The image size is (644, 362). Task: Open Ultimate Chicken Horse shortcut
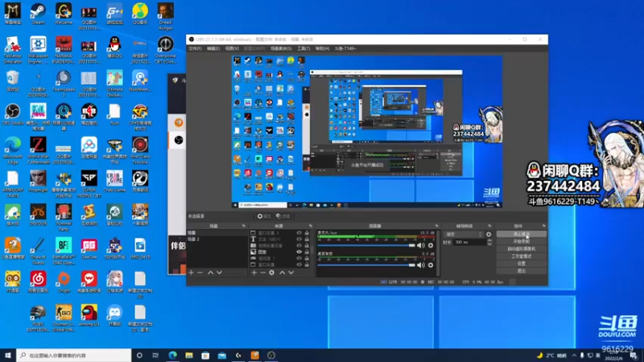pos(114,84)
